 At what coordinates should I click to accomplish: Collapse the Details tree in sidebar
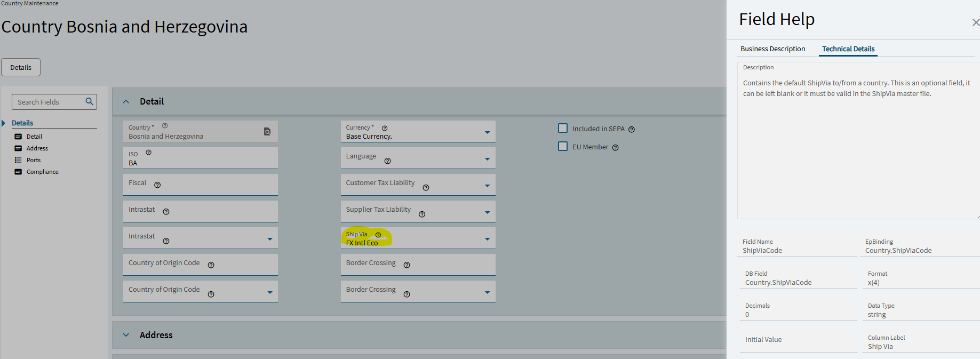pos(3,123)
